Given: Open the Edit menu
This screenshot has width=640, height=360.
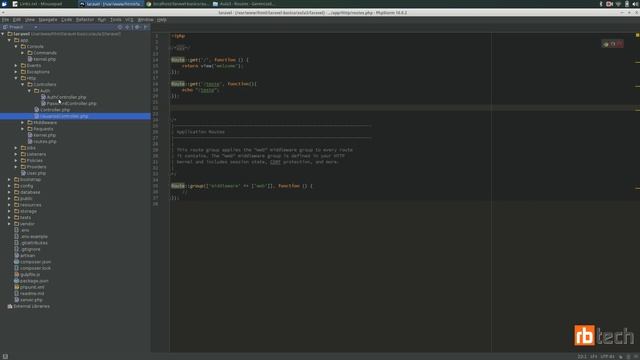Looking at the screenshot, I should click(17, 20).
